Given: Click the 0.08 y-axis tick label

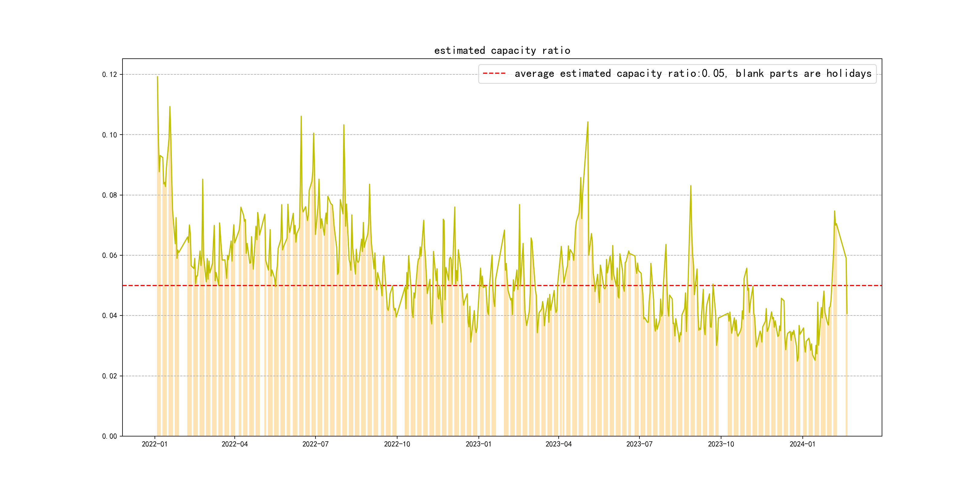Looking at the screenshot, I should [109, 195].
